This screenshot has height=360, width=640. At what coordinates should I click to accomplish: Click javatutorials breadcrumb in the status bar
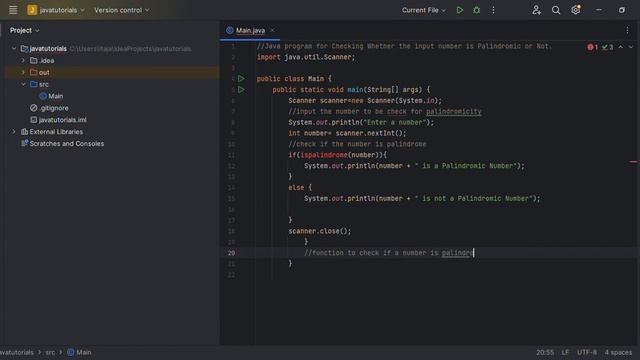click(17, 352)
